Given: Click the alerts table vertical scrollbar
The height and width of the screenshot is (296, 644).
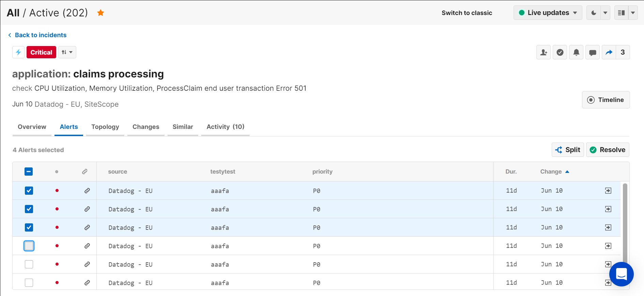Looking at the screenshot, I should 625,222.
